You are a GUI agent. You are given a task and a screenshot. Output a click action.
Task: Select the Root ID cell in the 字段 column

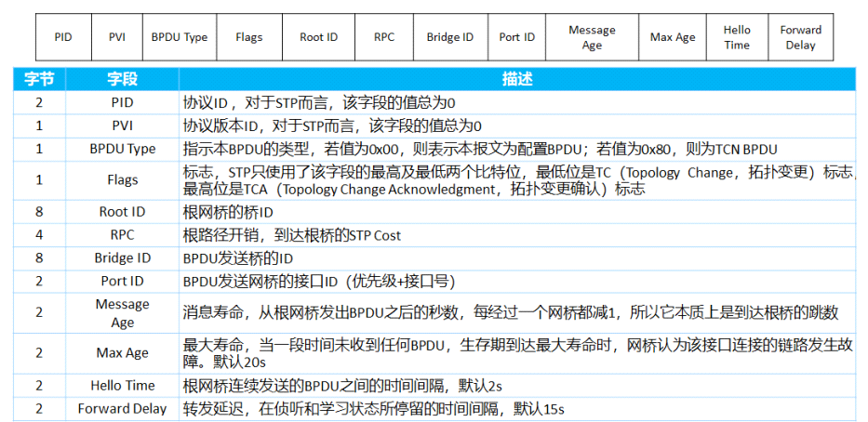coord(123,212)
